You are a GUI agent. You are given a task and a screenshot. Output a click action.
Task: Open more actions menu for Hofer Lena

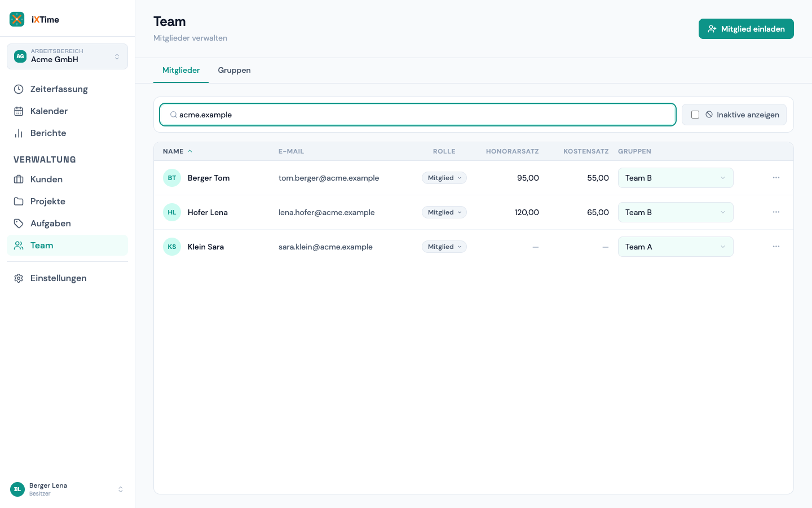tap(776, 212)
